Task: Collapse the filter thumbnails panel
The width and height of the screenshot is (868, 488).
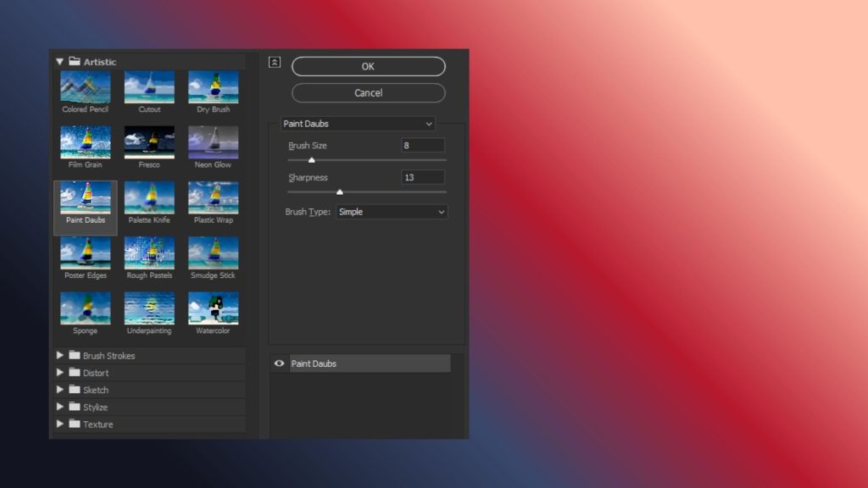Action: pos(273,62)
